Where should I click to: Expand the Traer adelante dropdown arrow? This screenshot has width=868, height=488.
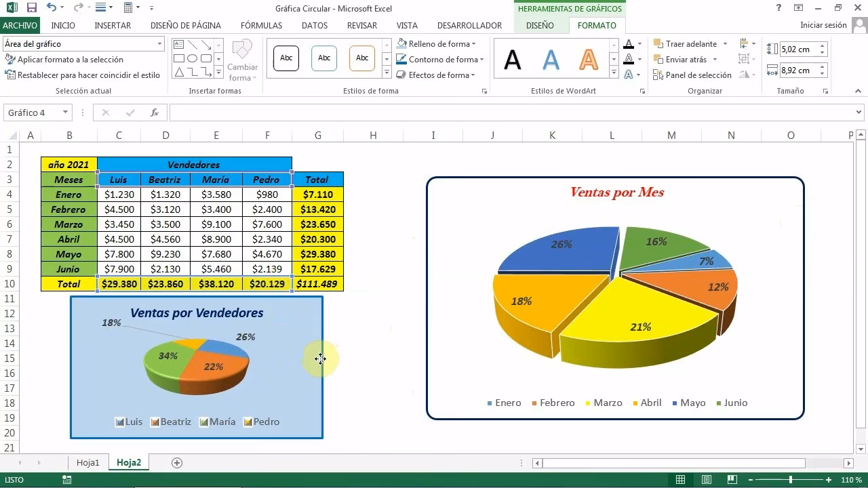(725, 44)
